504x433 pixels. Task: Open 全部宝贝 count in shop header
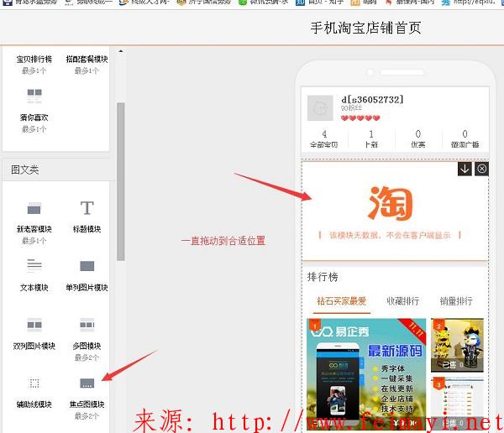click(323, 138)
